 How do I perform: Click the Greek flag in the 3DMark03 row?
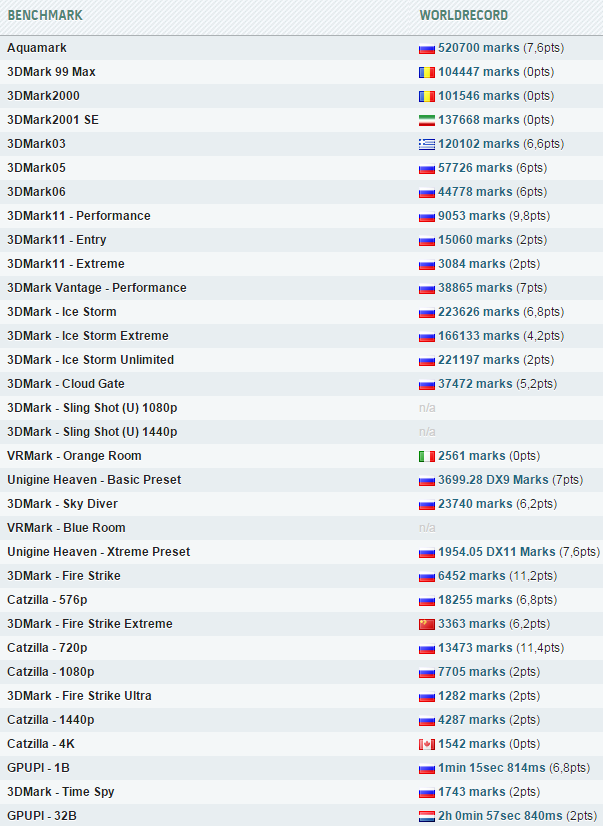[x=427, y=144]
